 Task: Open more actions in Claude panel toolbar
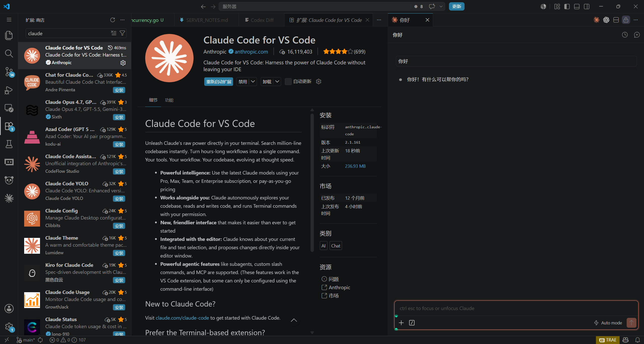point(636,20)
